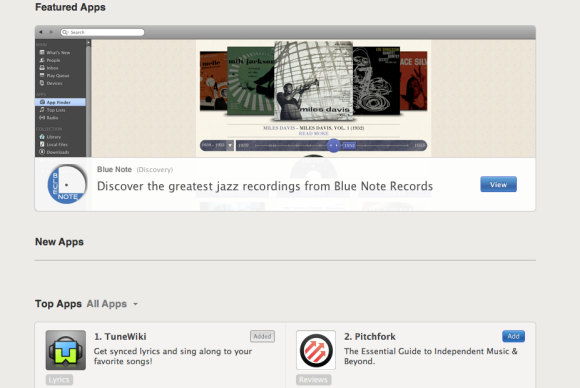Open the 1939 - 1955 year range dropdown

pyautogui.click(x=217, y=145)
